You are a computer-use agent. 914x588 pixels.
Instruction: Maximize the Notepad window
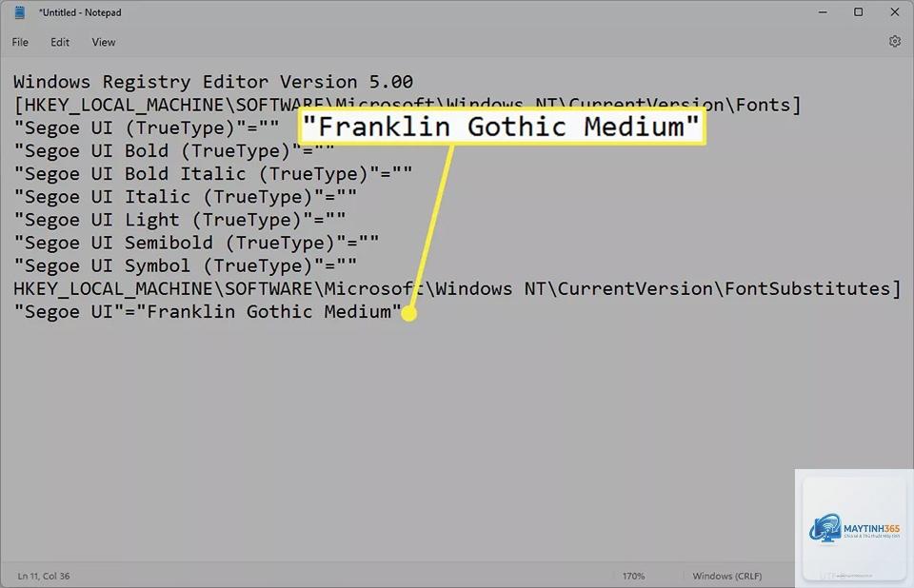858,12
